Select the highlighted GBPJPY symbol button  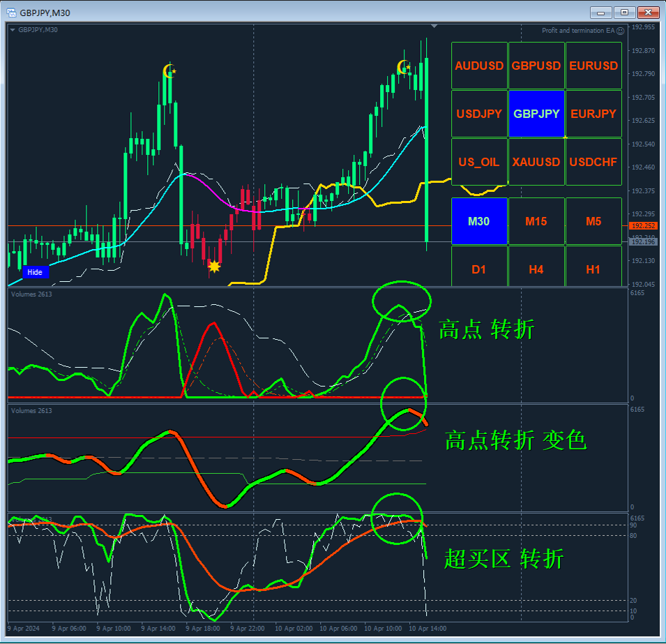pyautogui.click(x=536, y=114)
